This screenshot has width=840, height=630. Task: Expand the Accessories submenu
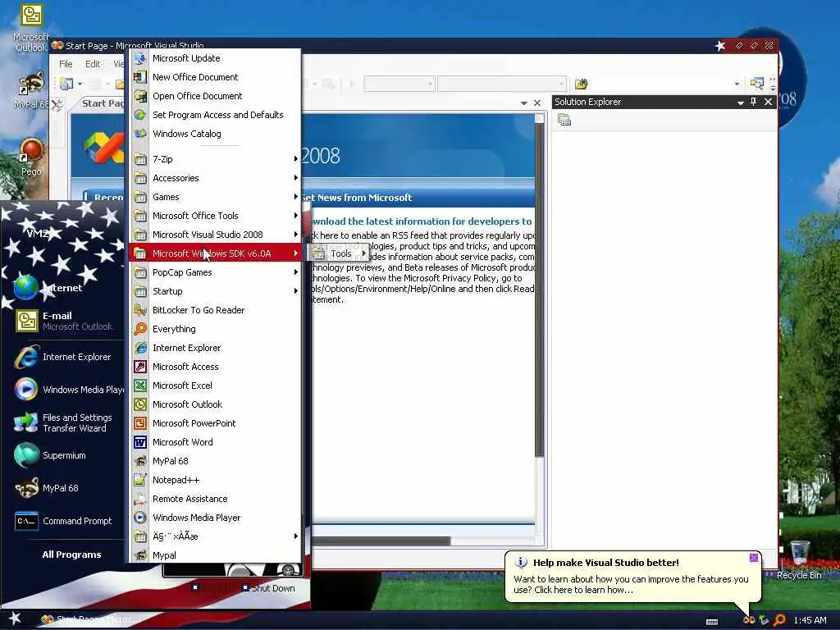point(215,178)
